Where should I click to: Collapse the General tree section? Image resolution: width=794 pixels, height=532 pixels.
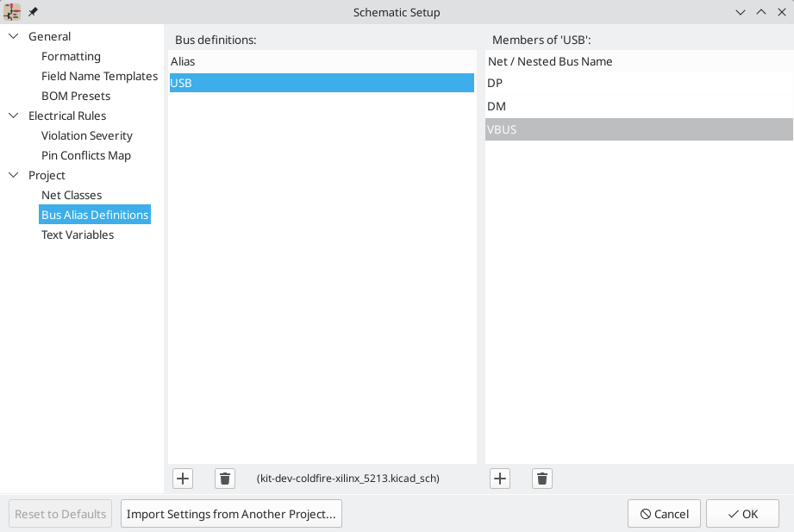point(13,36)
